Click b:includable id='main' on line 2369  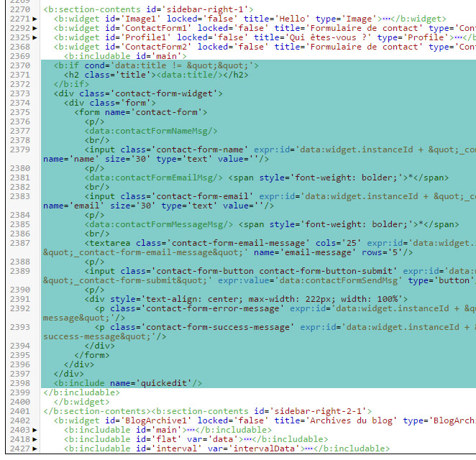click(x=125, y=56)
